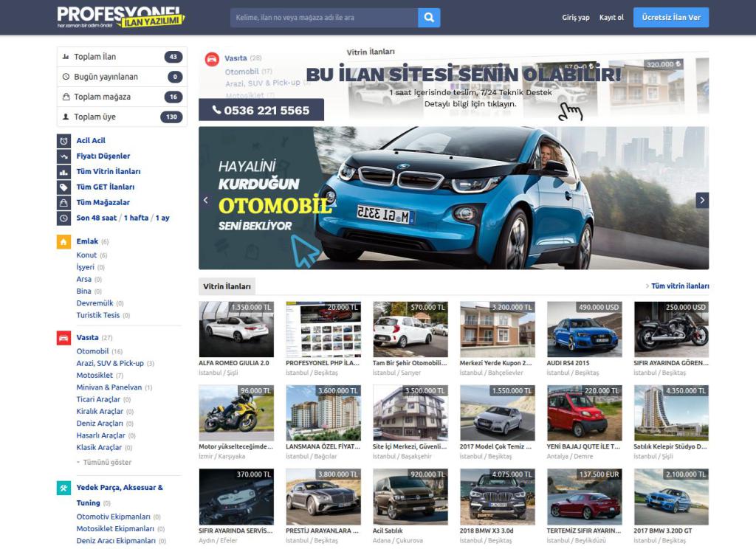Click the Tüm Vitrin İlanları chart icon
The image size is (756, 549).
tap(63, 172)
